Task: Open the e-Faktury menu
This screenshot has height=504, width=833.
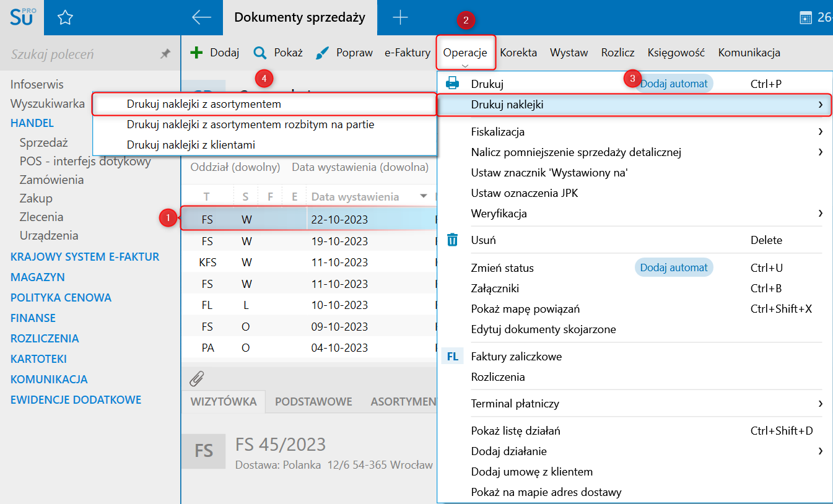Action: (408, 53)
